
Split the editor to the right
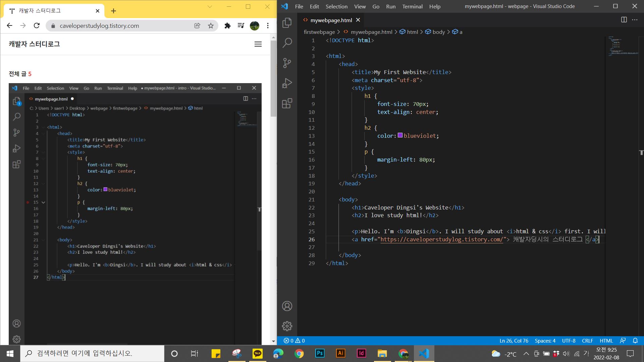(624, 20)
